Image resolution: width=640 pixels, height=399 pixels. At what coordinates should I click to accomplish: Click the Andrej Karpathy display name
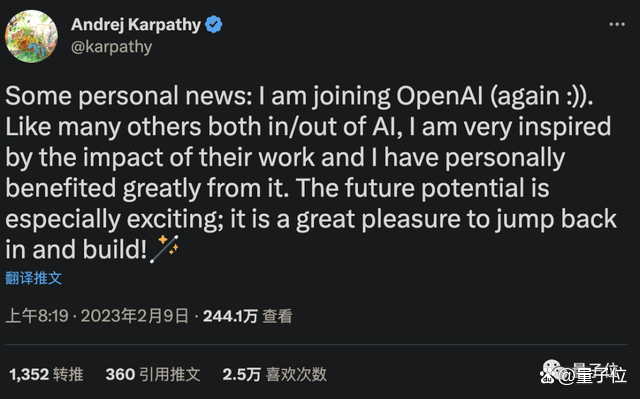point(136,25)
